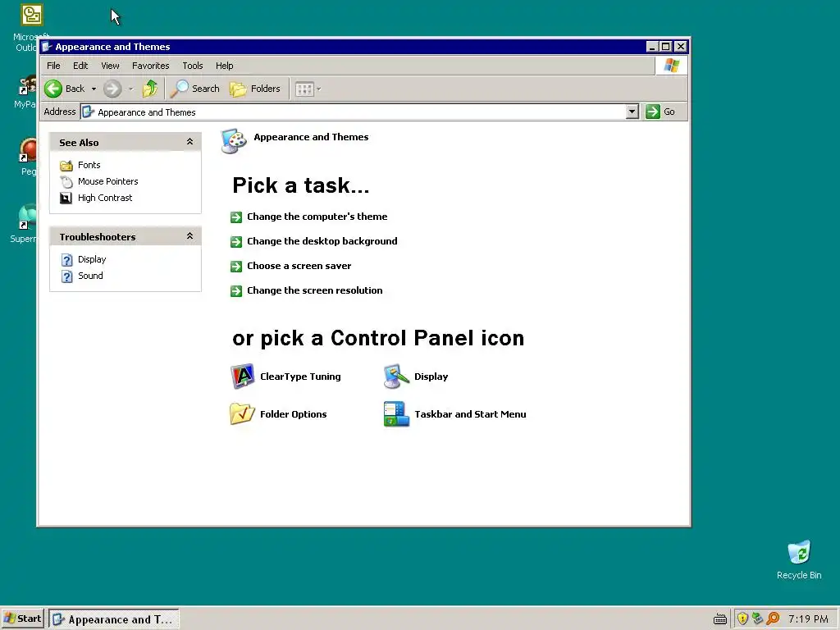Image resolution: width=840 pixels, height=630 pixels.
Task: Click the arrow beside Change the computer's theme
Action: pyautogui.click(x=236, y=217)
